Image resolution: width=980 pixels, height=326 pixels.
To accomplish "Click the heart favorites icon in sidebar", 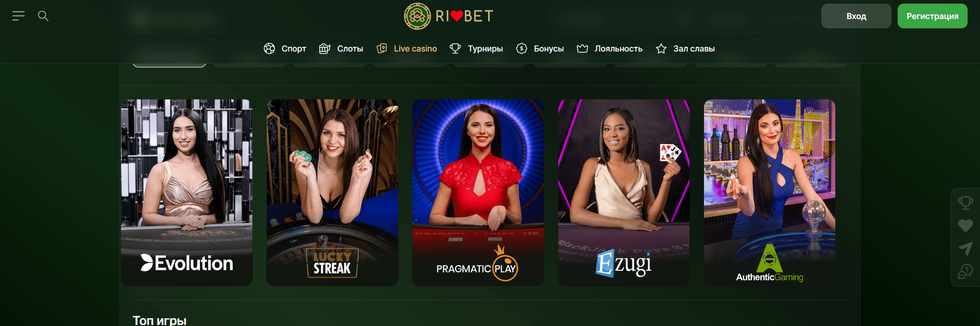I will [x=966, y=226].
